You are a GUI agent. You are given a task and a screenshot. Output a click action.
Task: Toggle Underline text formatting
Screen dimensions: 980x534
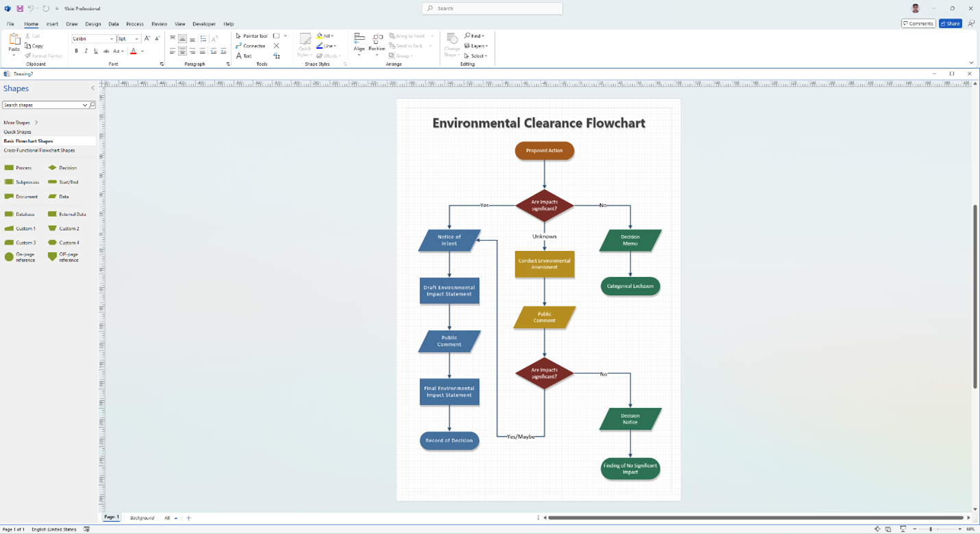pyautogui.click(x=96, y=51)
